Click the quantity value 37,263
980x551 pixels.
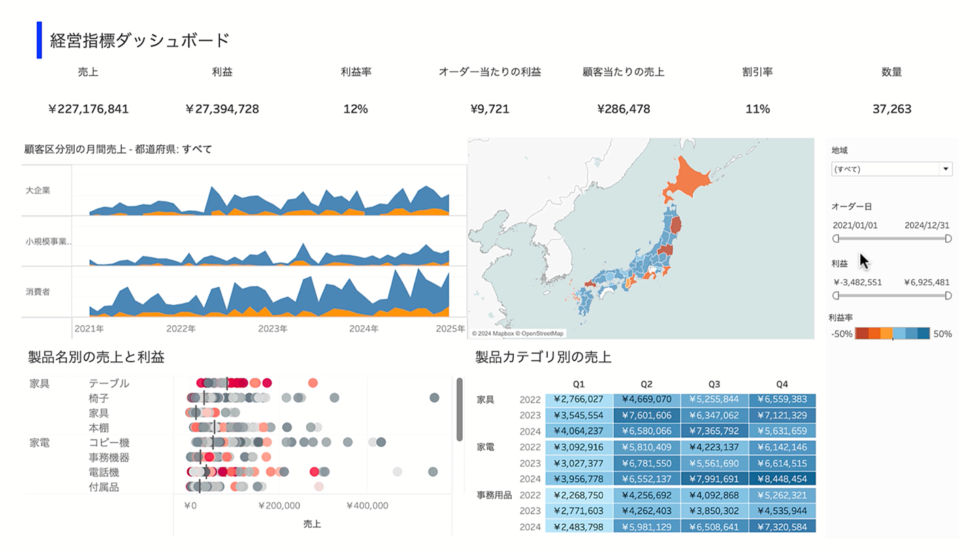[892, 109]
